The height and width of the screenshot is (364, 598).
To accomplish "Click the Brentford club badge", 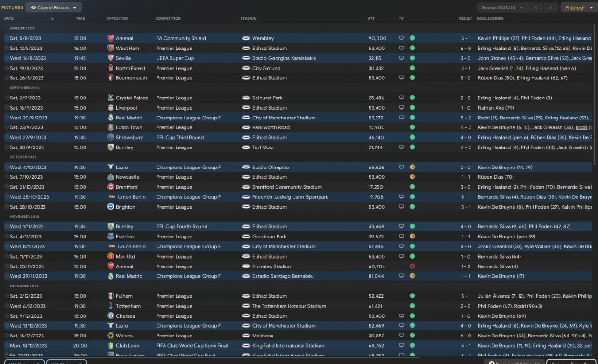I will pos(111,187).
